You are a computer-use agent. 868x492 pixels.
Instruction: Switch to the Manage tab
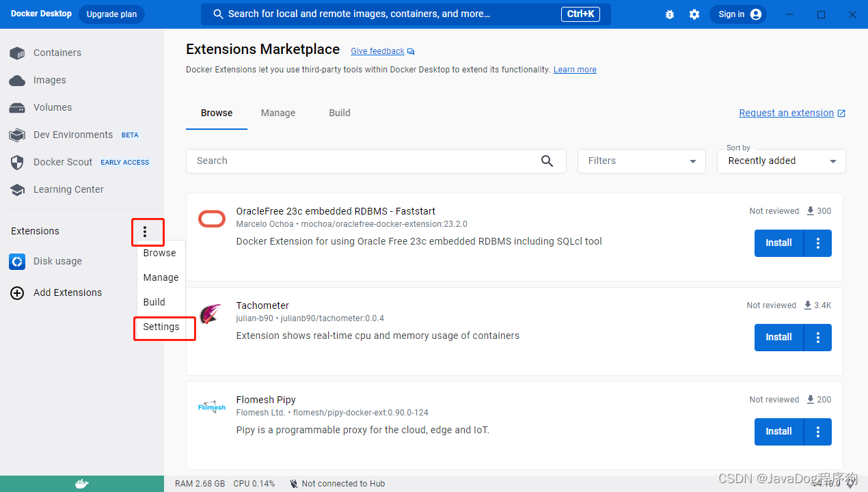click(277, 113)
